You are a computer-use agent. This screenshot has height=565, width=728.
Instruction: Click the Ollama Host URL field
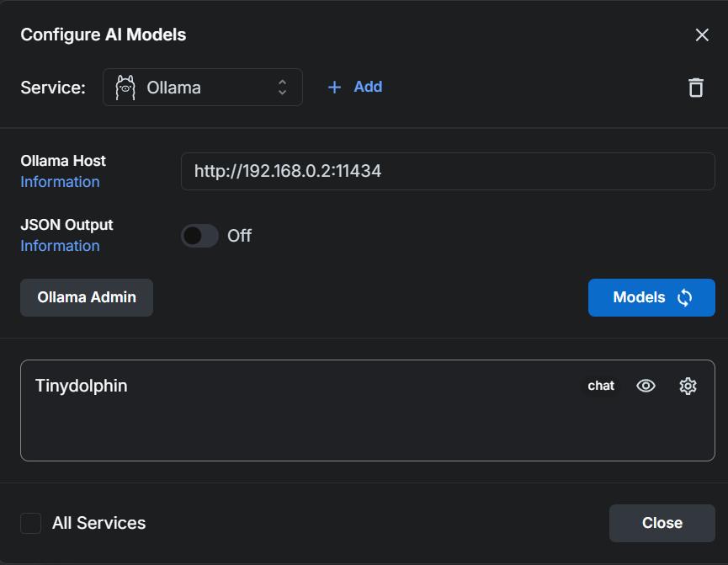point(447,171)
